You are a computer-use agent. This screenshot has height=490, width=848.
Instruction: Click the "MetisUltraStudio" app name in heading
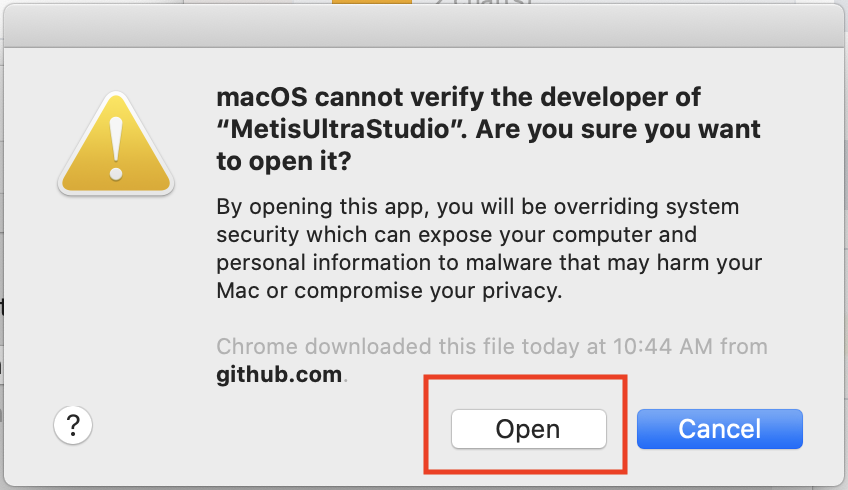pos(342,129)
